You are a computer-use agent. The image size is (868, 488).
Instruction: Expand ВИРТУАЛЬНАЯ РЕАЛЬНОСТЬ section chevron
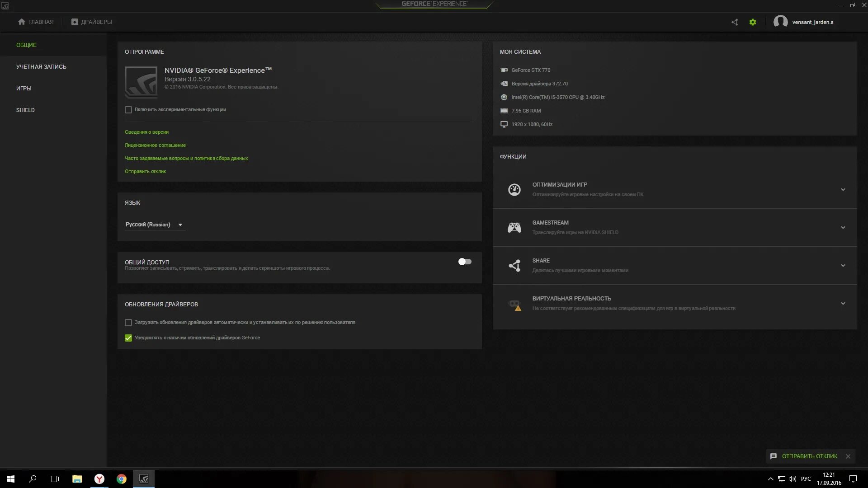click(x=843, y=304)
